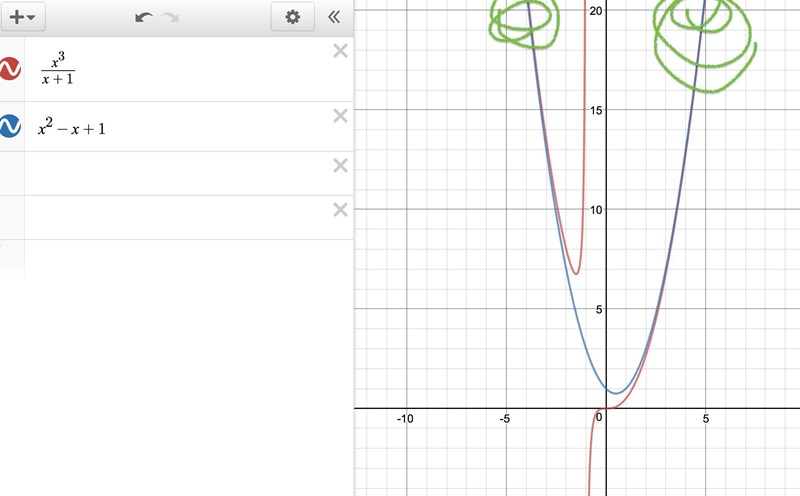Select the red curve's local minimum point
The height and width of the screenshot is (496, 800).
coord(576,274)
